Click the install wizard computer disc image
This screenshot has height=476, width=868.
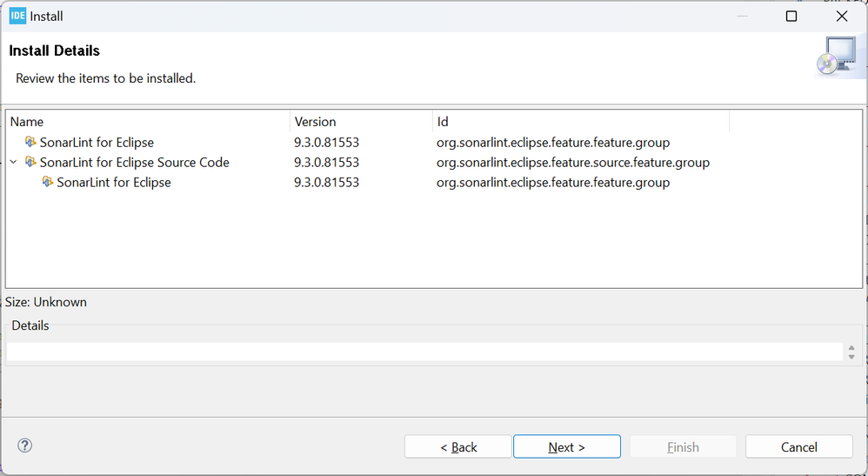point(838,56)
